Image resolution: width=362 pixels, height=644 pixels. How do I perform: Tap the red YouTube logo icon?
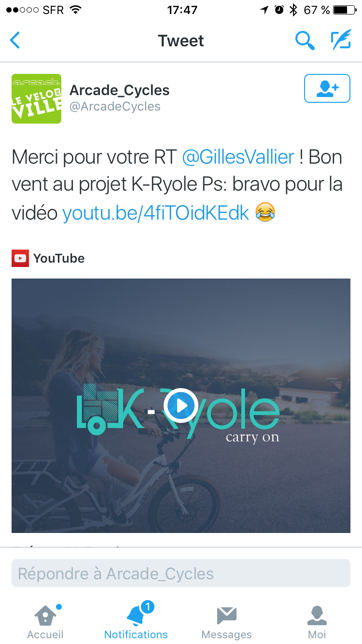click(x=20, y=258)
